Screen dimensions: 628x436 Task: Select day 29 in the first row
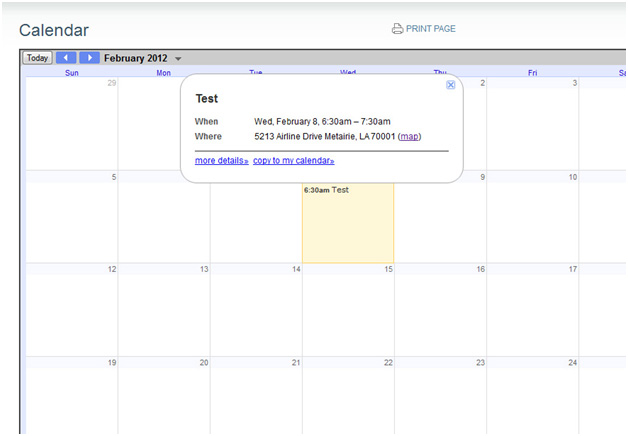click(112, 83)
